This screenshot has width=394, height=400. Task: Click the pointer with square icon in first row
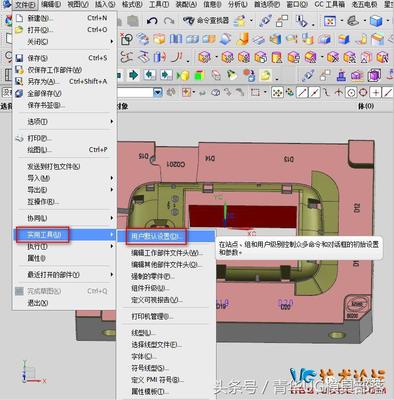[x=302, y=21]
